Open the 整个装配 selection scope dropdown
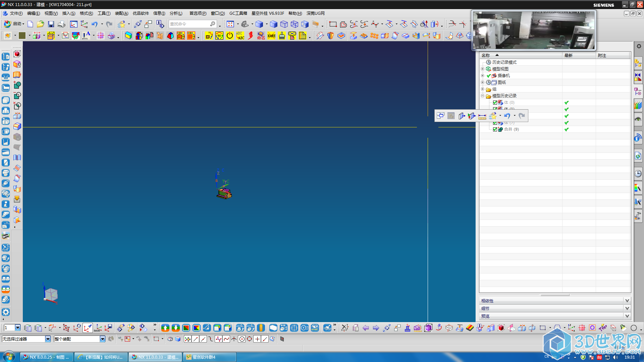644x362 pixels. point(102,339)
